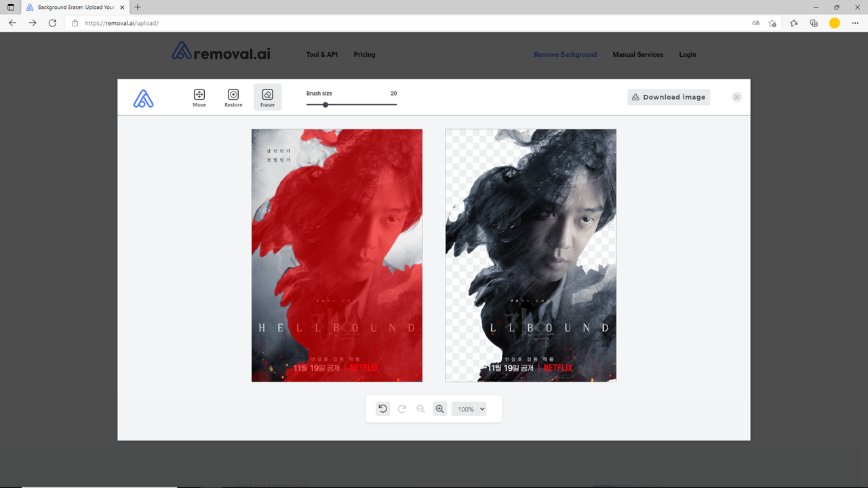Select the Move tool
Viewport: 868px width, 488px height.
click(x=199, y=98)
